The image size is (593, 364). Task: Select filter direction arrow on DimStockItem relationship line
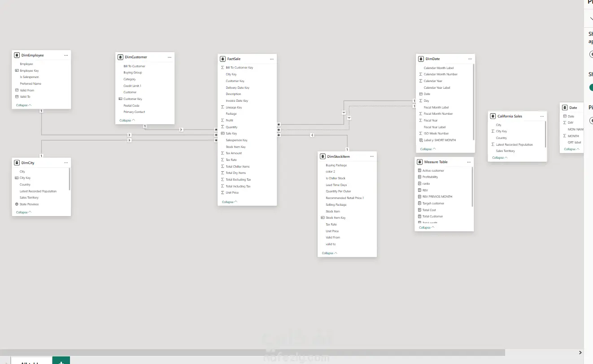[x=312, y=135]
